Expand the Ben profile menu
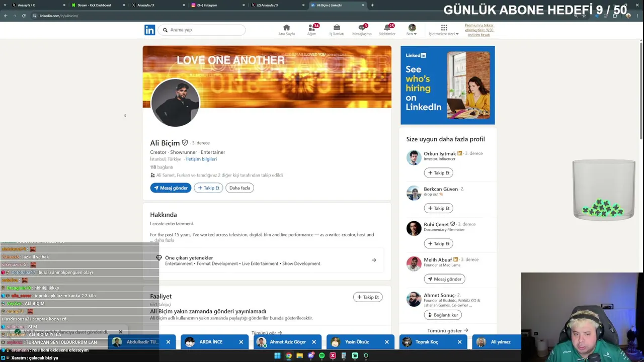 pos(412,30)
